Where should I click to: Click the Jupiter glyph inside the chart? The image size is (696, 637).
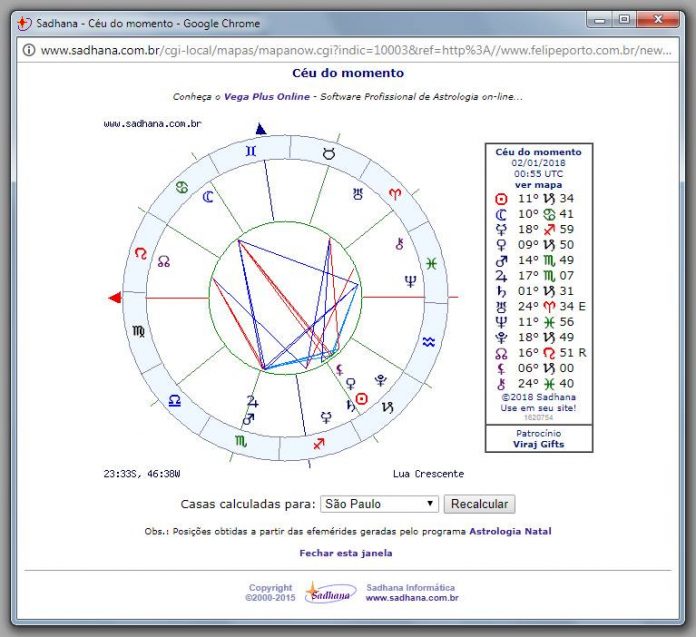click(253, 401)
